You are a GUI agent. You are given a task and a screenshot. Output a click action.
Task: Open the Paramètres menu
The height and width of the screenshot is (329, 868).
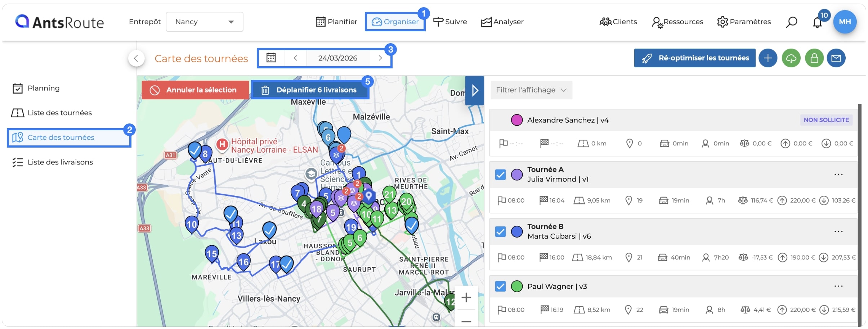click(x=744, y=22)
